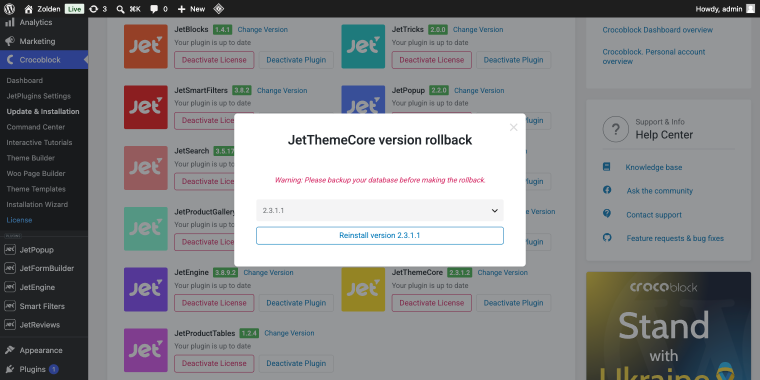Screen dimensions: 760x380
Task: Deactivate License for JetTricks
Action: point(431,60)
